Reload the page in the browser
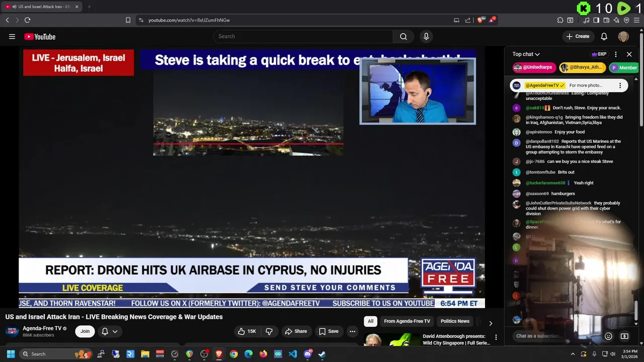 coord(27,20)
